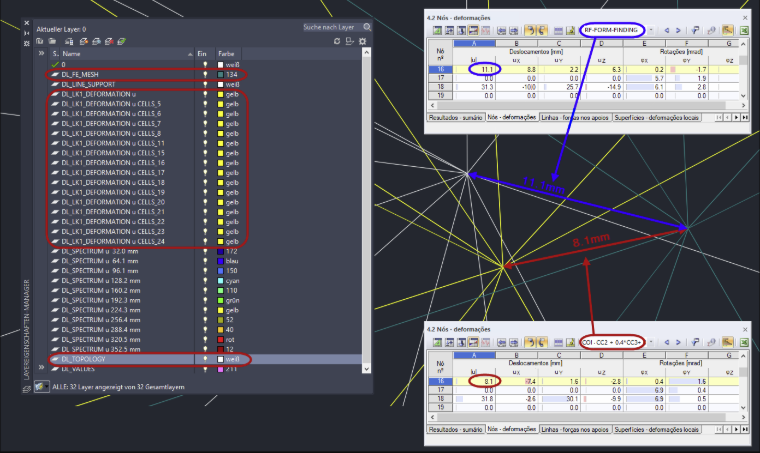Click the highlighted rightmost orange icon in bottom toolbar
This screenshot has width=760, height=453.
click(x=727, y=343)
